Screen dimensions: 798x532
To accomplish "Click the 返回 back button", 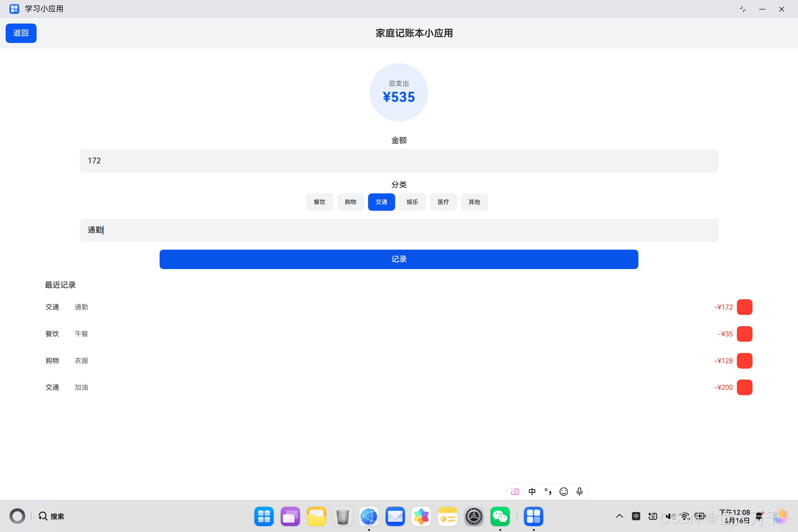I will 21,33.
